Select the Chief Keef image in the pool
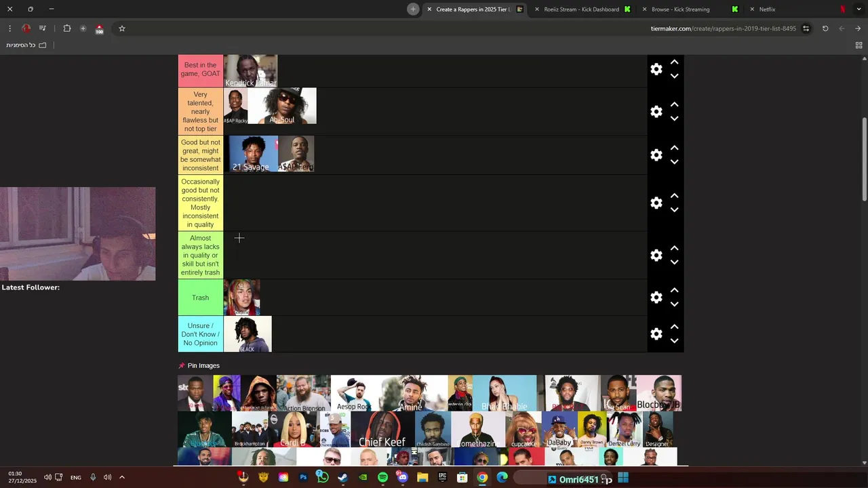The width and height of the screenshot is (868, 488). point(382,429)
